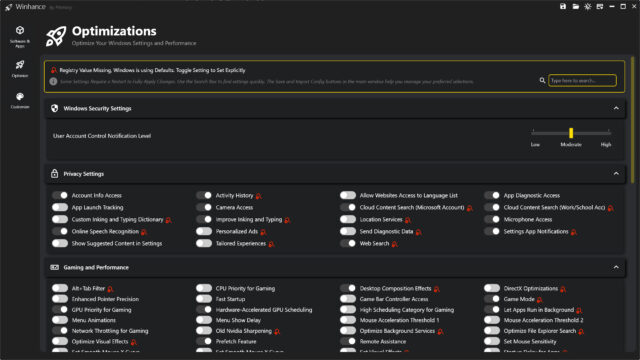Toggle the light/dark theme sun icon

pyautogui.click(x=588, y=7)
